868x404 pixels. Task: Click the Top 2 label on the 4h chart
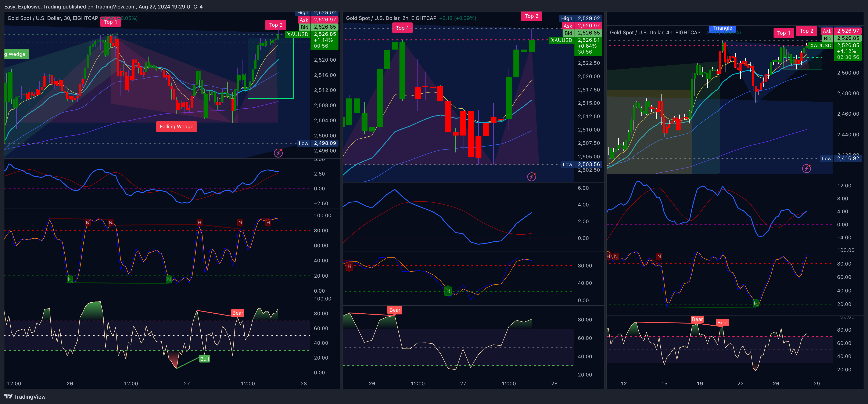[x=807, y=31]
